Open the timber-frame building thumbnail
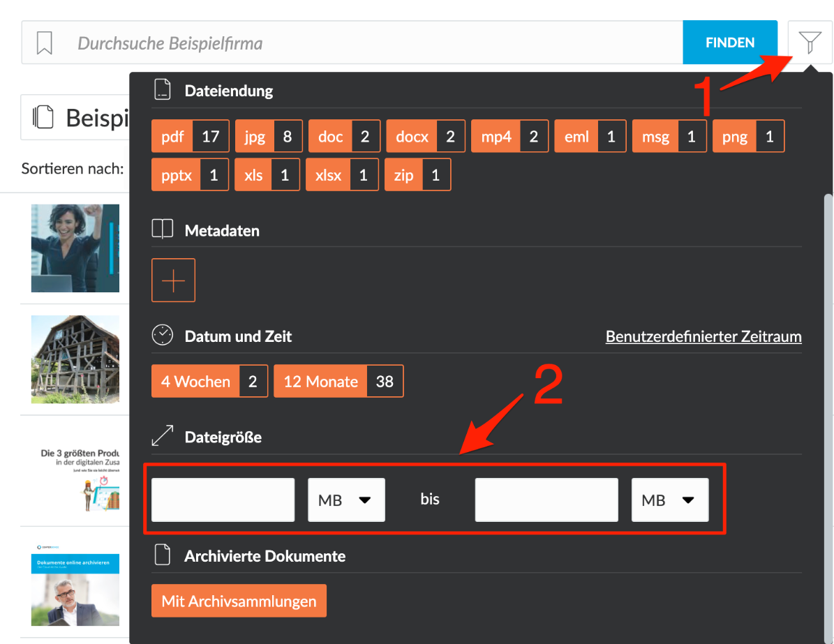834x644 pixels. pos(75,359)
